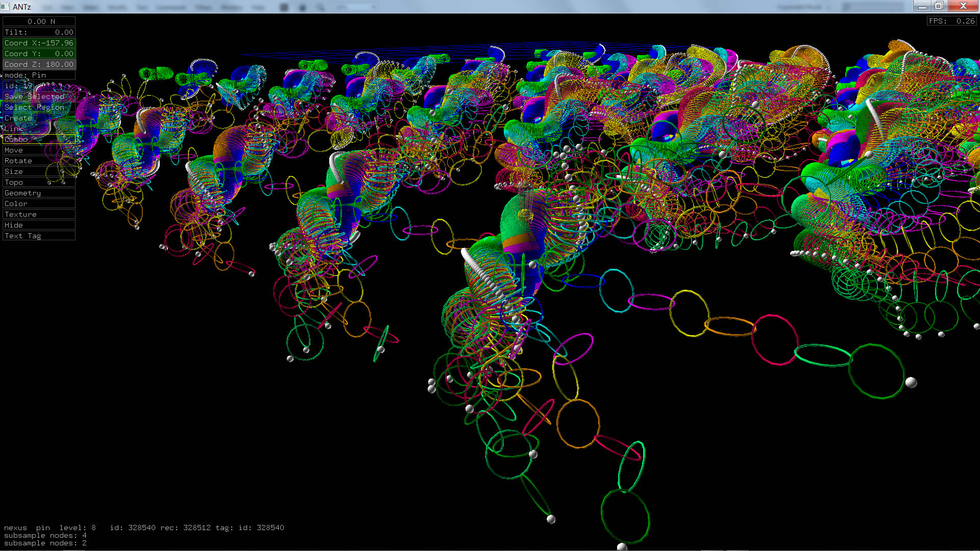
Task: Click the ANTz app icon in title bar
Action: click(x=6, y=6)
